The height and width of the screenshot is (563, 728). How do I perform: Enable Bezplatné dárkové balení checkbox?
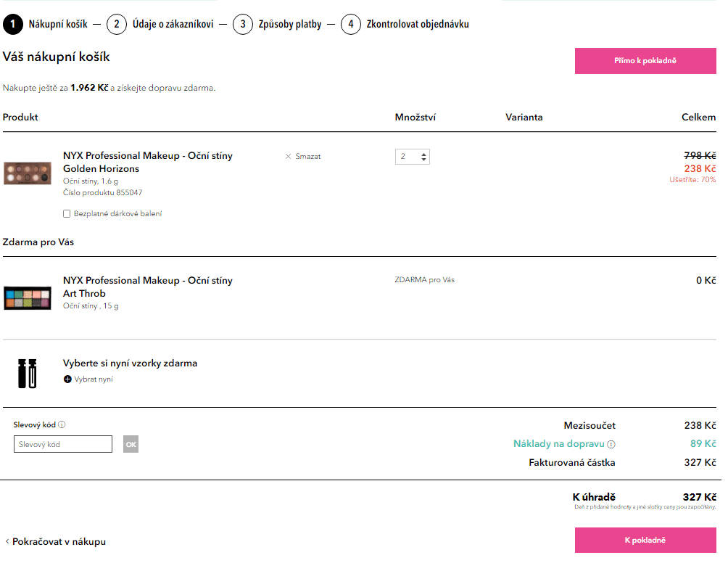(x=67, y=214)
